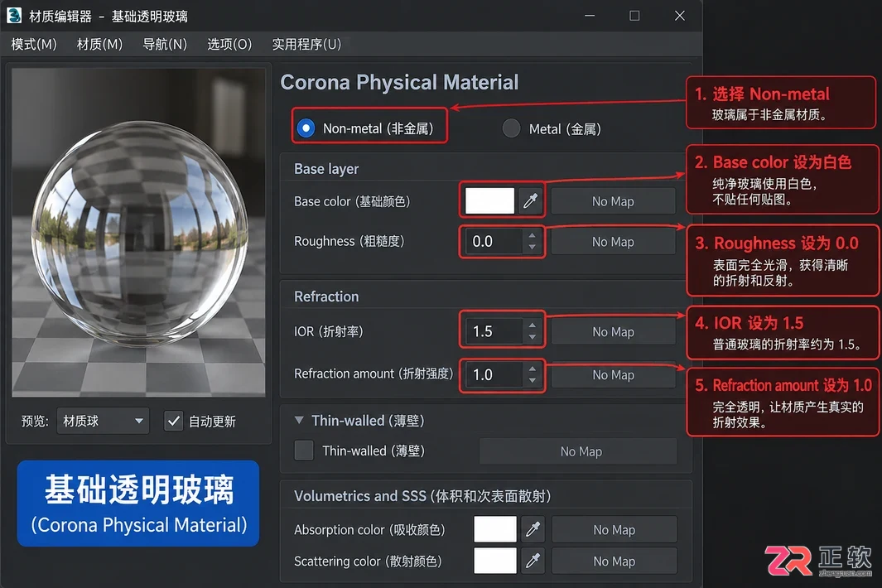Click No Map button for Scattering color
The height and width of the screenshot is (588, 882).
click(x=615, y=561)
